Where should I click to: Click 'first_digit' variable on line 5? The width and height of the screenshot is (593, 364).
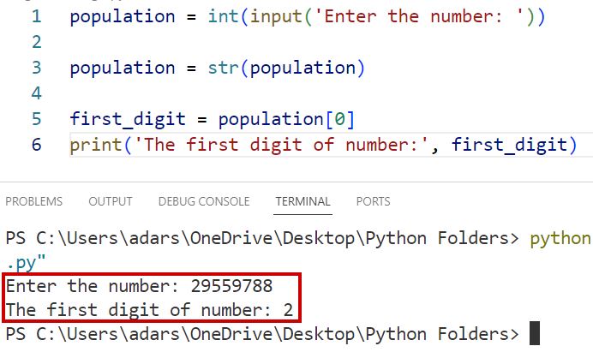click(128, 120)
